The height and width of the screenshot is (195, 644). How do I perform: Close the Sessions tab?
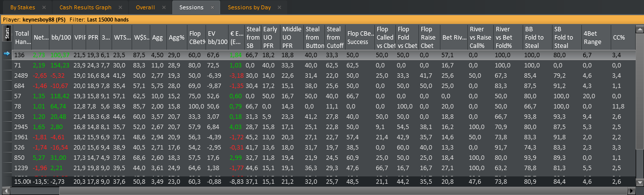pyautogui.click(x=212, y=8)
